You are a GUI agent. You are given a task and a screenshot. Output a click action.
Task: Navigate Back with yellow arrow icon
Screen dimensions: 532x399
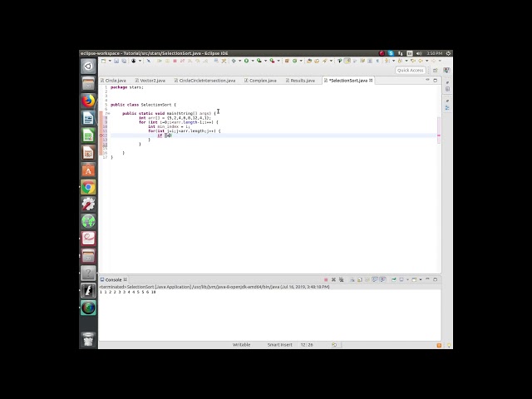click(421, 61)
